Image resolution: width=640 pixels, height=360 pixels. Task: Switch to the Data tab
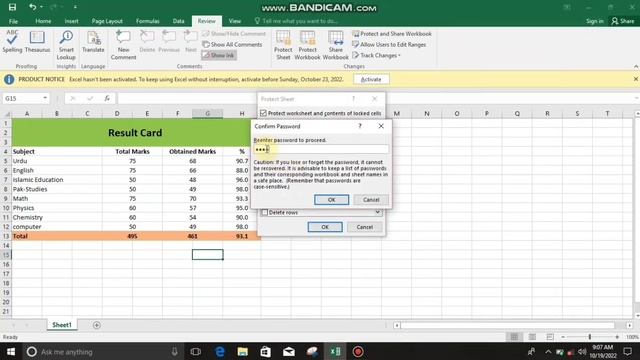[x=178, y=21]
